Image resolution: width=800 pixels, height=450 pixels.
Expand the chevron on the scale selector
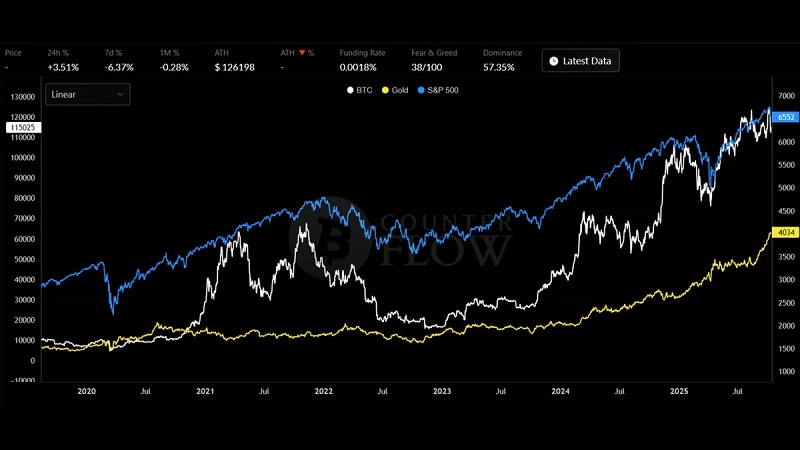tap(120, 94)
